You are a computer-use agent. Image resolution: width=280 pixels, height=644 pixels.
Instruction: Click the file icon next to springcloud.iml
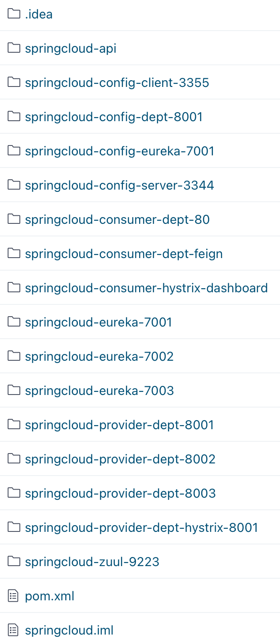pyautogui.click(x=14, y=630)
